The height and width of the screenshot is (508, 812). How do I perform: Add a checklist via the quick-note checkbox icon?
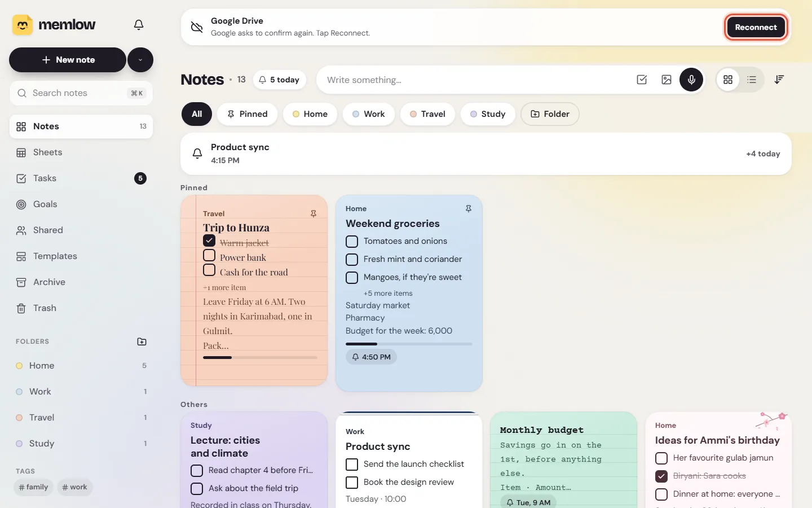642,80
